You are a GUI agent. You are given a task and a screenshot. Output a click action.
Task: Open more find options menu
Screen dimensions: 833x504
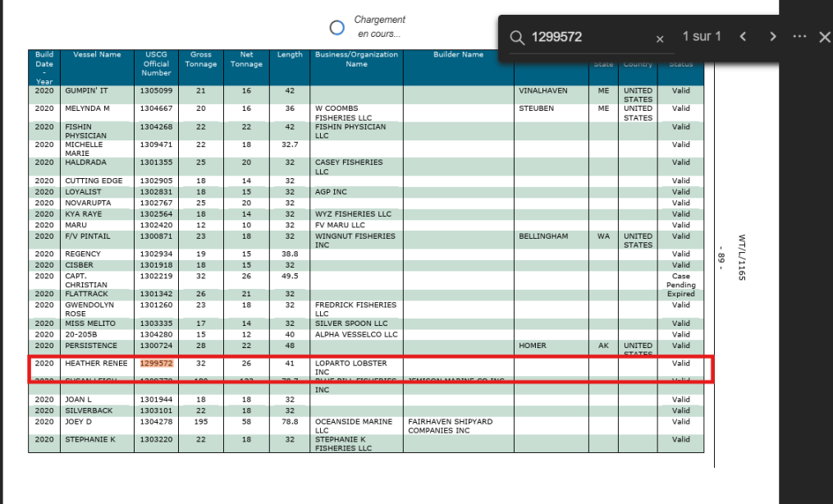[x=799, y=37]
